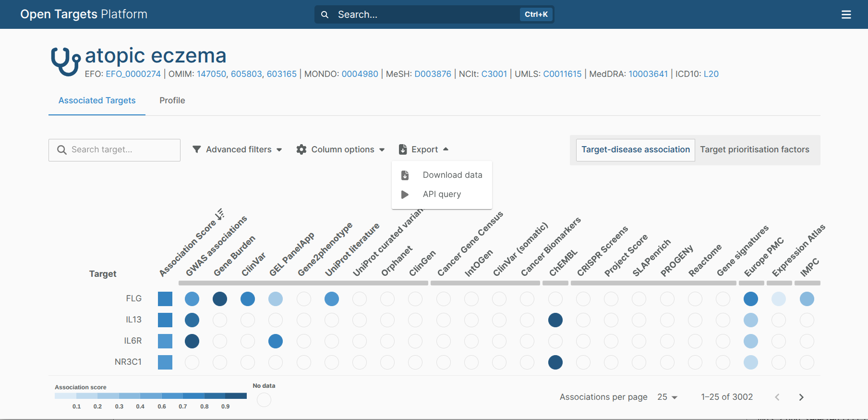Click FLG association score square
This screenshot has height=420, width=868.
(165, 299)
